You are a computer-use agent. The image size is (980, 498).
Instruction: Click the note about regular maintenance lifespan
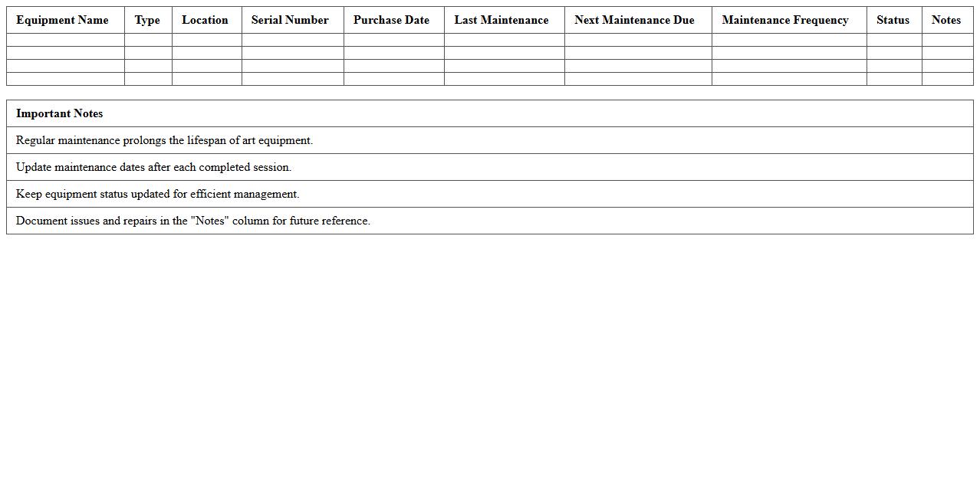(164, 140)
